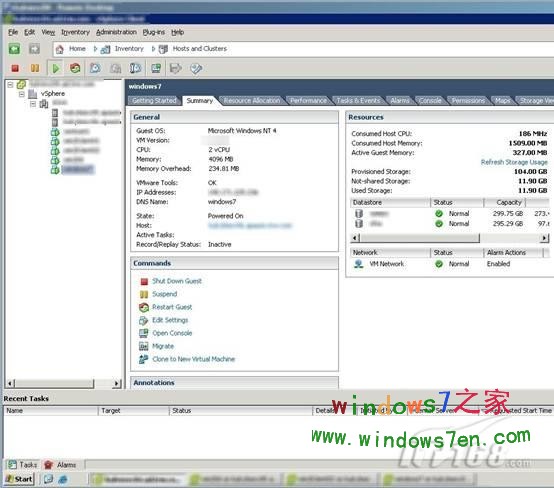This screenshot has width=554, height=488.
Task: Open the View menu
Action: 48,32
